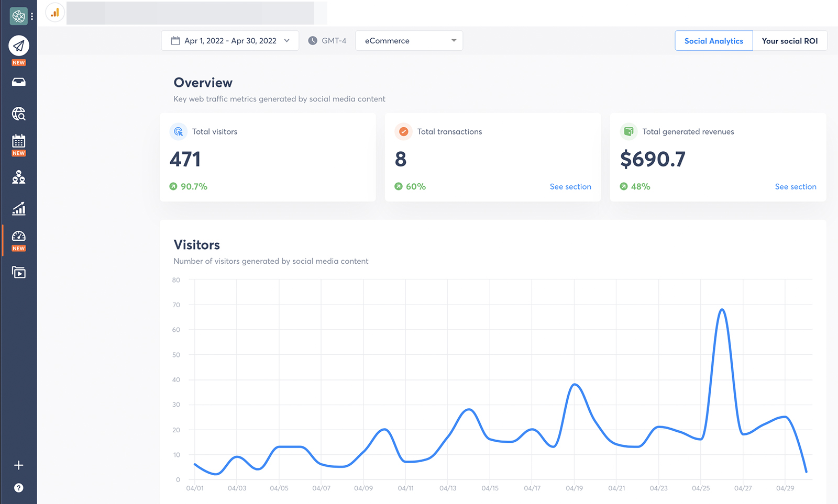Open the Listening globe search icon
This screenshot has width=838, height=504.
pyautogui.click(x=19, y=114)
